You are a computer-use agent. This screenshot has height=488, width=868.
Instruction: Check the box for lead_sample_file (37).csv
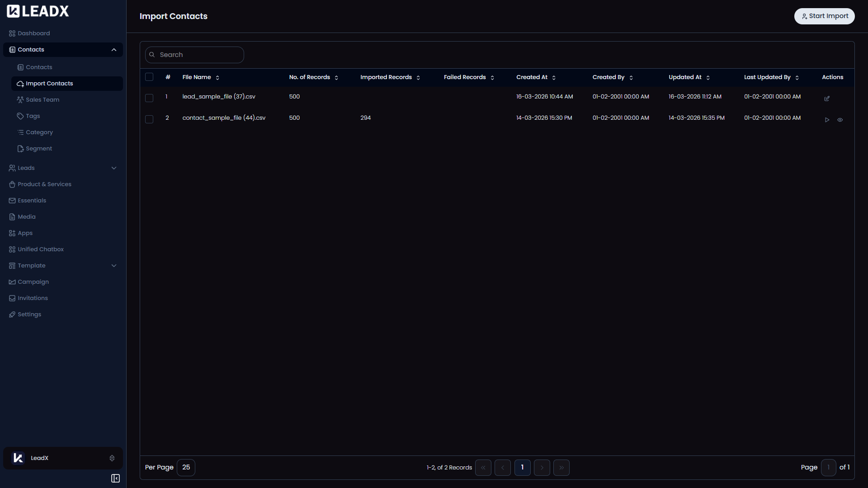[149, 98]
